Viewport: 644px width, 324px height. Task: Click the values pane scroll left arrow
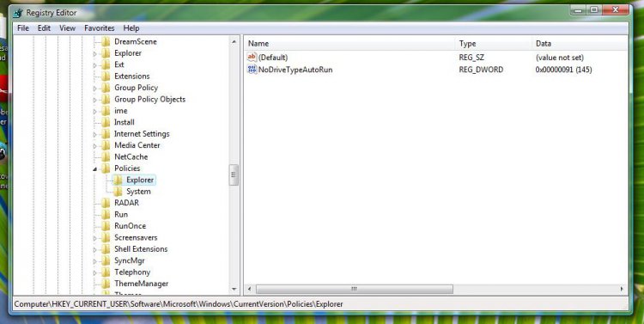[x=249, y=289]
